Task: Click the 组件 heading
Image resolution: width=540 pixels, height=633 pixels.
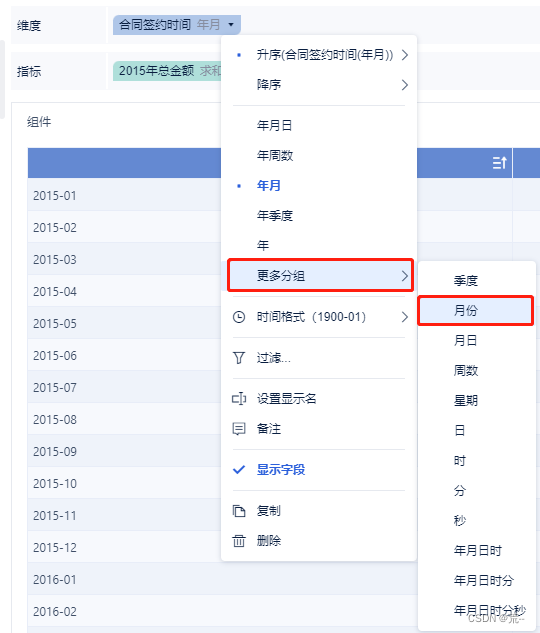Action: (39, 122)
